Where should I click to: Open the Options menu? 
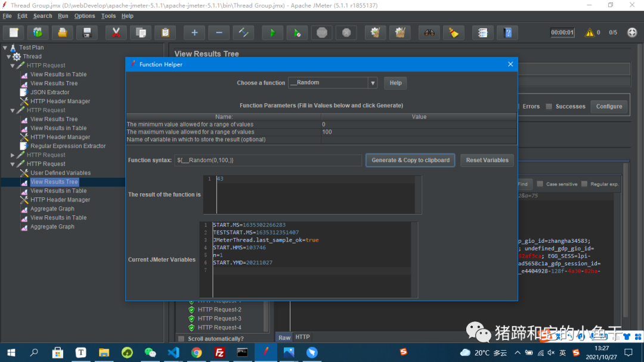pos(85,16)
